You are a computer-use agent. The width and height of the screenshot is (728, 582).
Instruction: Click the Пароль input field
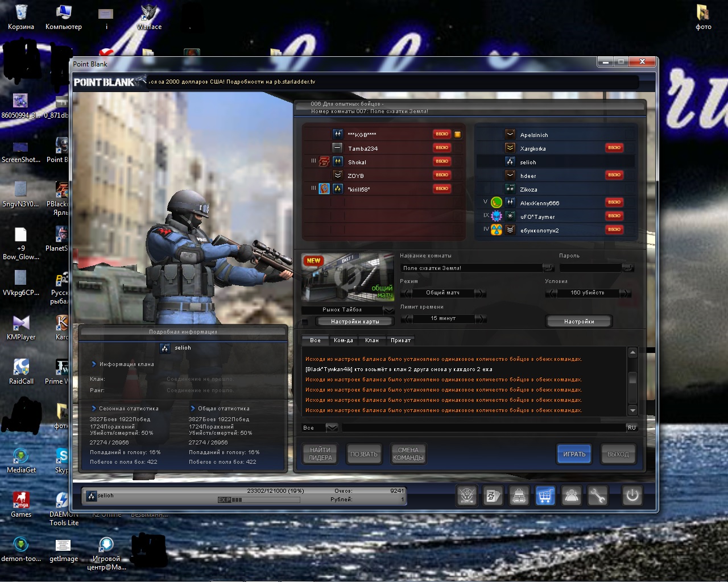591,268
